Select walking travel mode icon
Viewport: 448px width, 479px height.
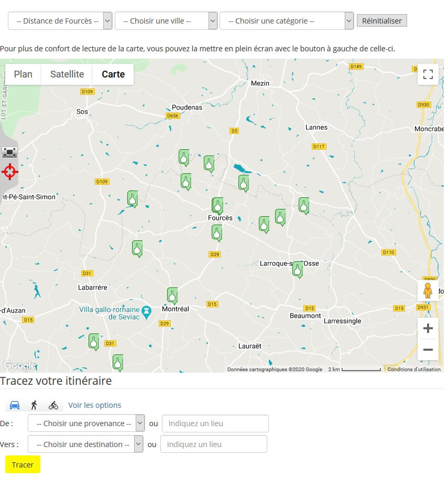point(34,405)
